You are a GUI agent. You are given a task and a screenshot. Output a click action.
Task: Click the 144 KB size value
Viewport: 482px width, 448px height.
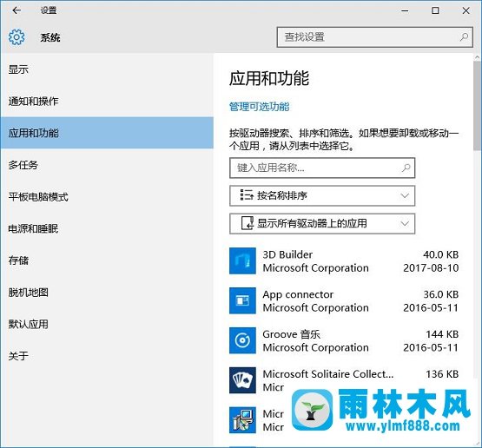[442, 334]
